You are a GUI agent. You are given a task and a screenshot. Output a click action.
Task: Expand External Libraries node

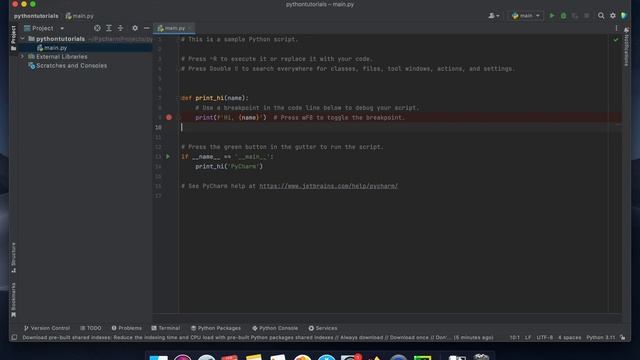tap(22, 57)
